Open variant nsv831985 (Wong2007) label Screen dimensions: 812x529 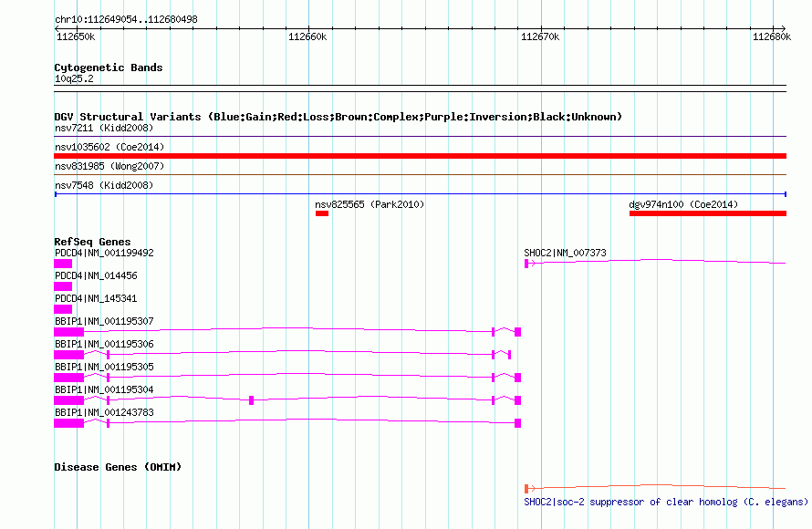[x=109, y=166]
